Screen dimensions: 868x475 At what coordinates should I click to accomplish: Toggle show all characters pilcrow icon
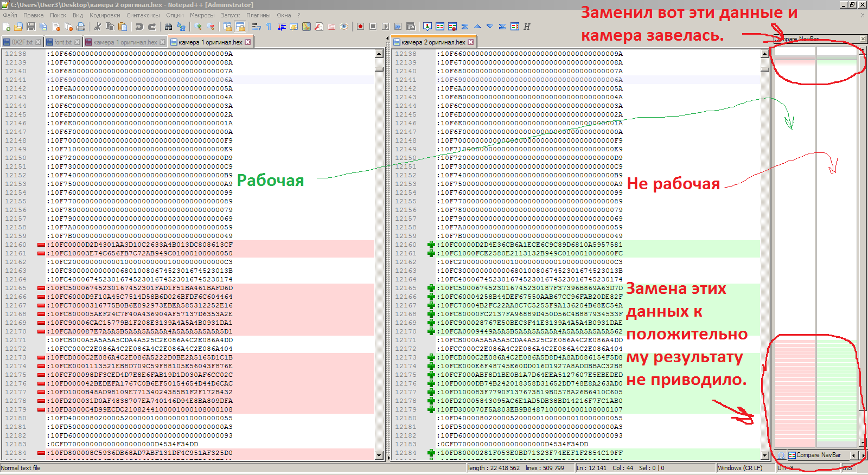[269, 27]
